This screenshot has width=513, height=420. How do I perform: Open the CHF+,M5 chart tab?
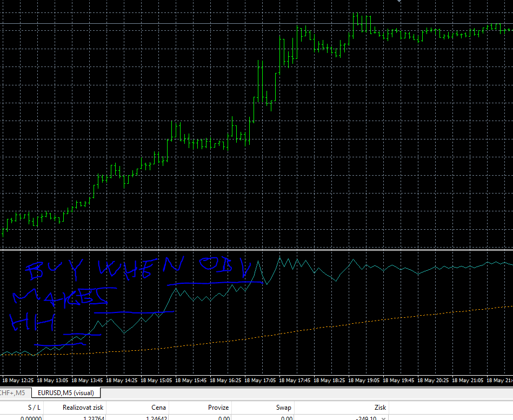[x=12, y=393]
